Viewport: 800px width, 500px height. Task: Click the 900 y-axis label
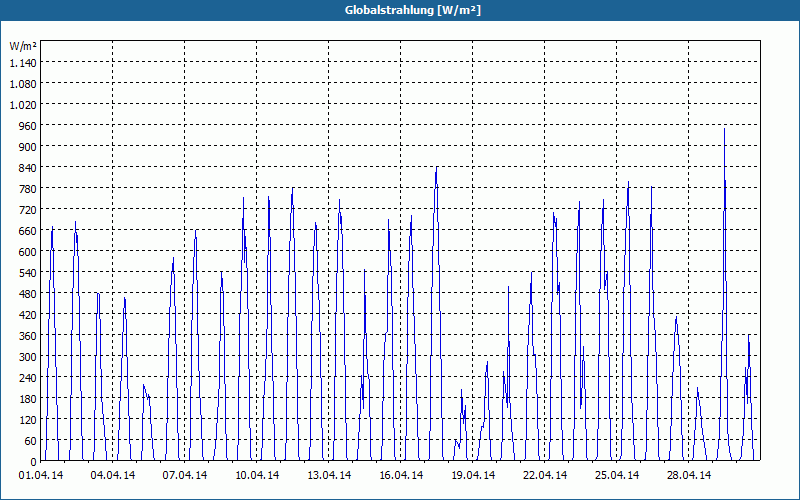pyautogui.click(x=28, y=146)
